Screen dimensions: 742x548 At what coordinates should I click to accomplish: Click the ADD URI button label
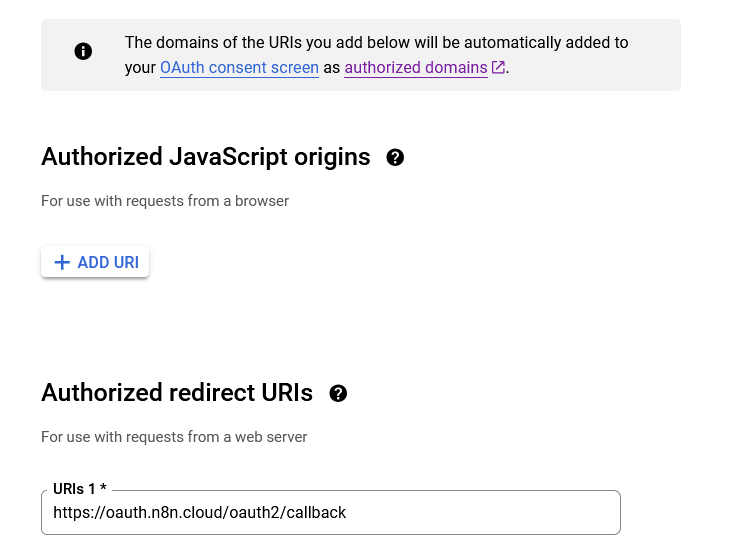[x=108, y=262]
